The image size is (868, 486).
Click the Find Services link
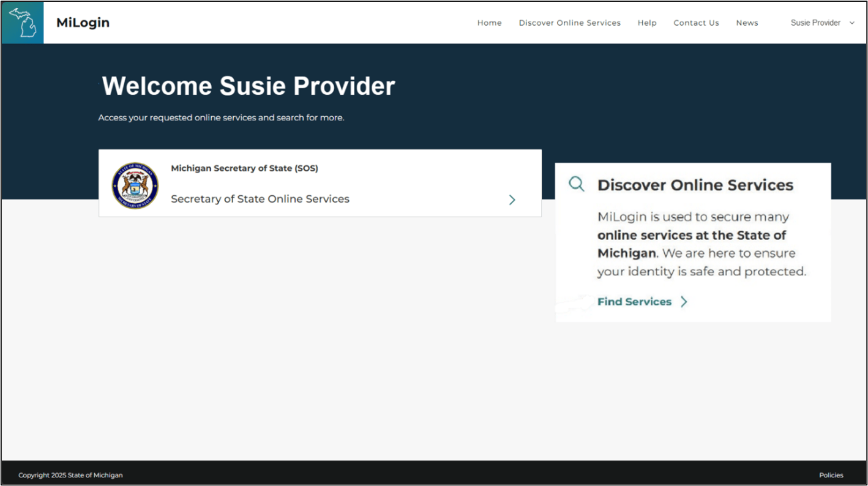pos(634,302)
